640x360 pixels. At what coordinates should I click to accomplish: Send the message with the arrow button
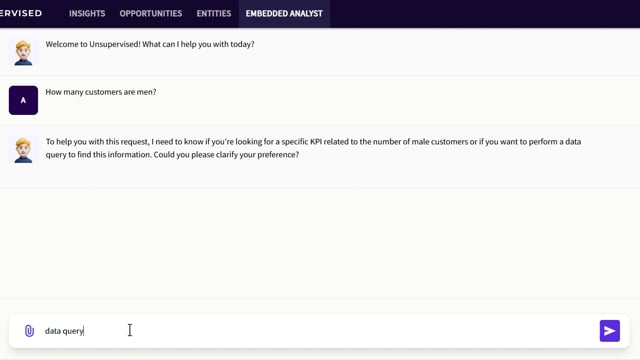(609, 331)
